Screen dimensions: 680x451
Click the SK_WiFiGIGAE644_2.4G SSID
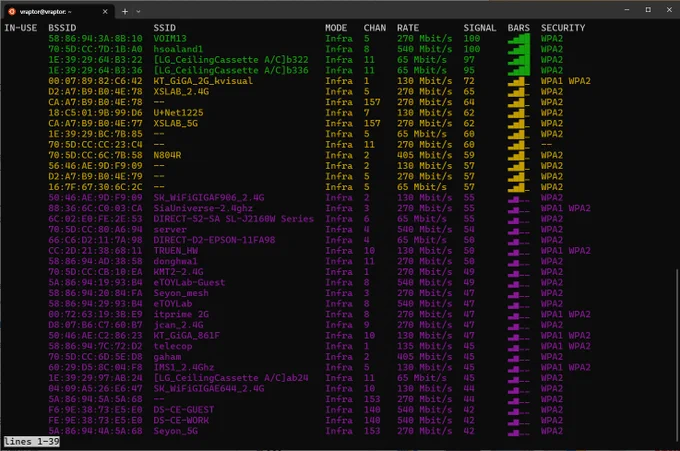coord(209,389)
